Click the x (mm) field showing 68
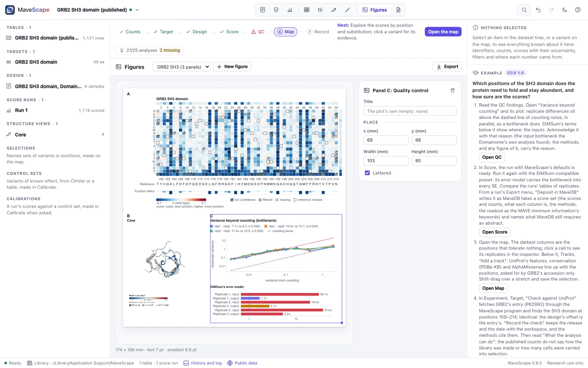The height and width of the screenshot is (368, 588). pos(386,140)
